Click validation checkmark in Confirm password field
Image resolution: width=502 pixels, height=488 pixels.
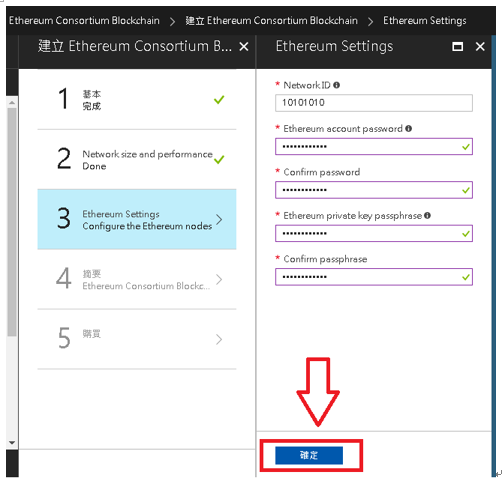pyautogui.click(x=466, y=190)
